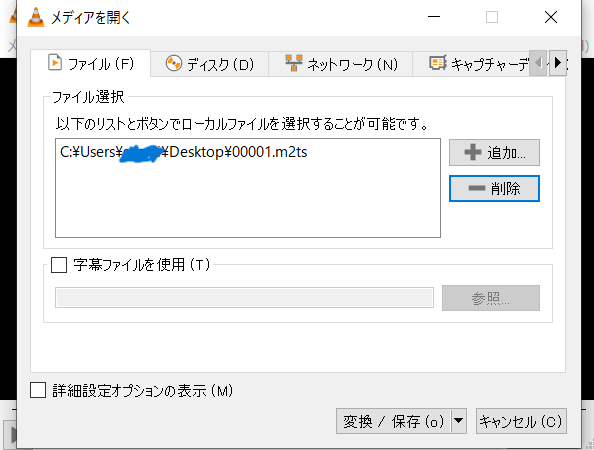
Task: Click the VLC cone icon in title bar
Action: pos(36,17)
